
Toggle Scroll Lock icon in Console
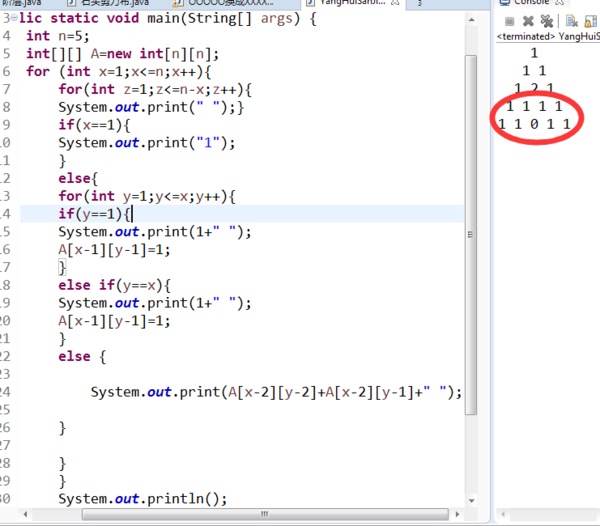tap(590, 20)
